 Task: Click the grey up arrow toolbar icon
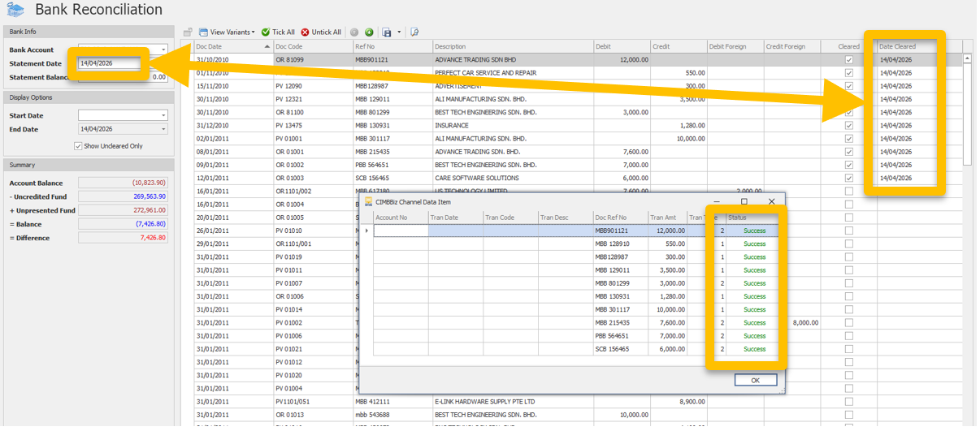pos(354,32)
